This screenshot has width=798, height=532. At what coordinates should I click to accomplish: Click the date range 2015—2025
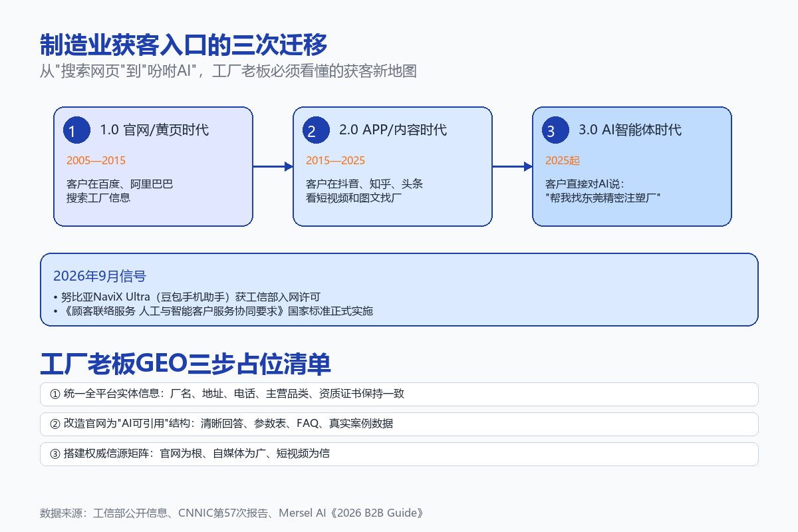click(x=335, y=161)
